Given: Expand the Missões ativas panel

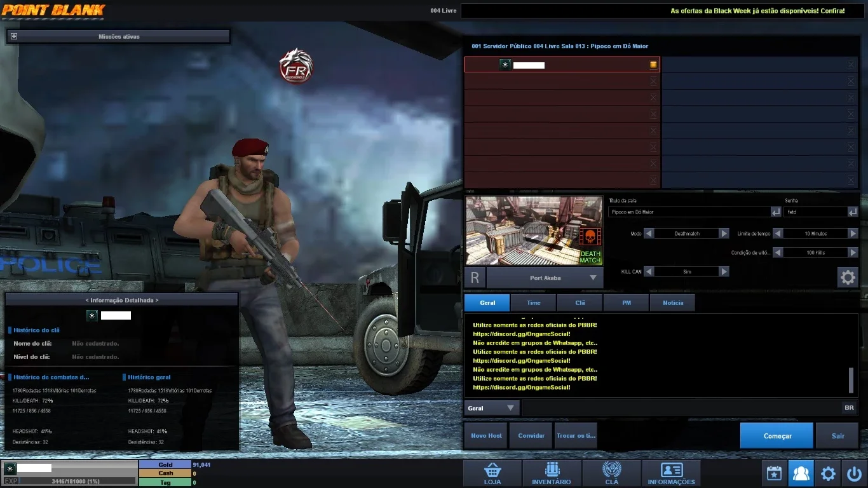Looking at the screenshot, I should [x=14, y=36].
